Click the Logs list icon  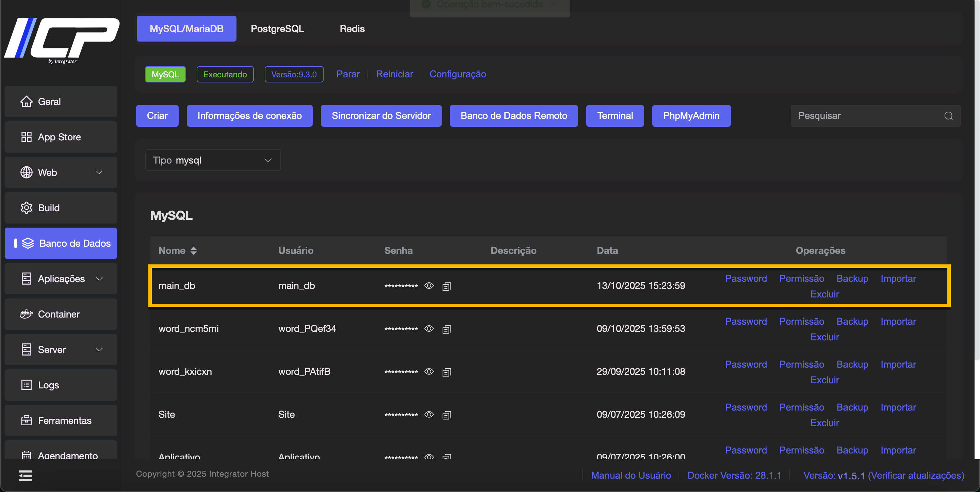pyautogui.click(x=26, y=385)
